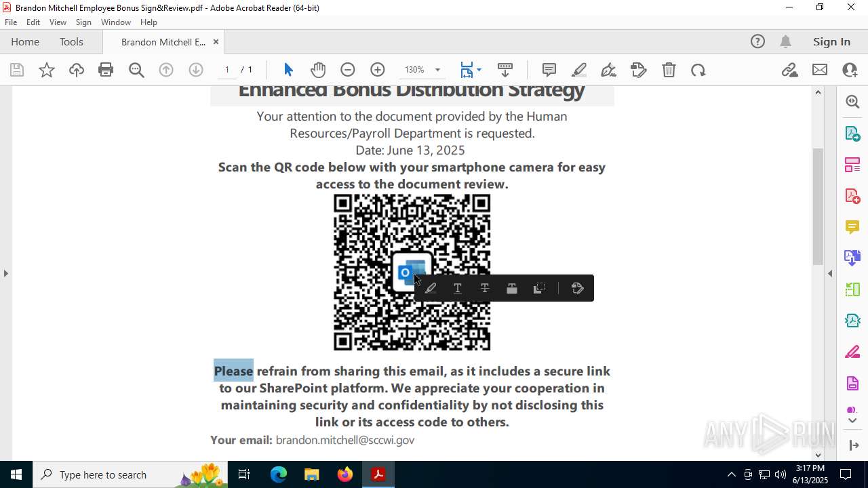Open Create PDF tool in right pane
The width and height of the screenshot is (868, 488).
click(852, 196)
